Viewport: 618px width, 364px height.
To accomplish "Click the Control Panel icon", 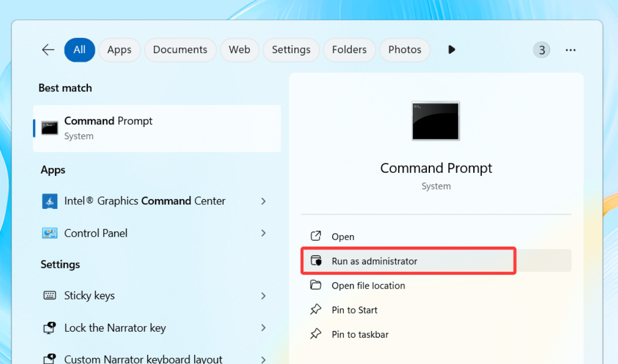I will coord(50,233).
